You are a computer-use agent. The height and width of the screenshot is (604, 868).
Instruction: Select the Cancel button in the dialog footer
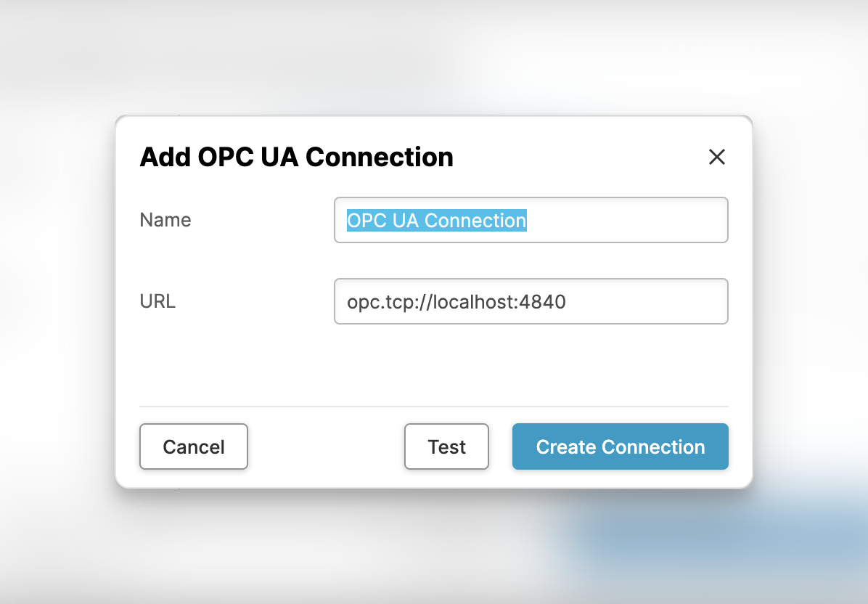(x=194, y=446)
